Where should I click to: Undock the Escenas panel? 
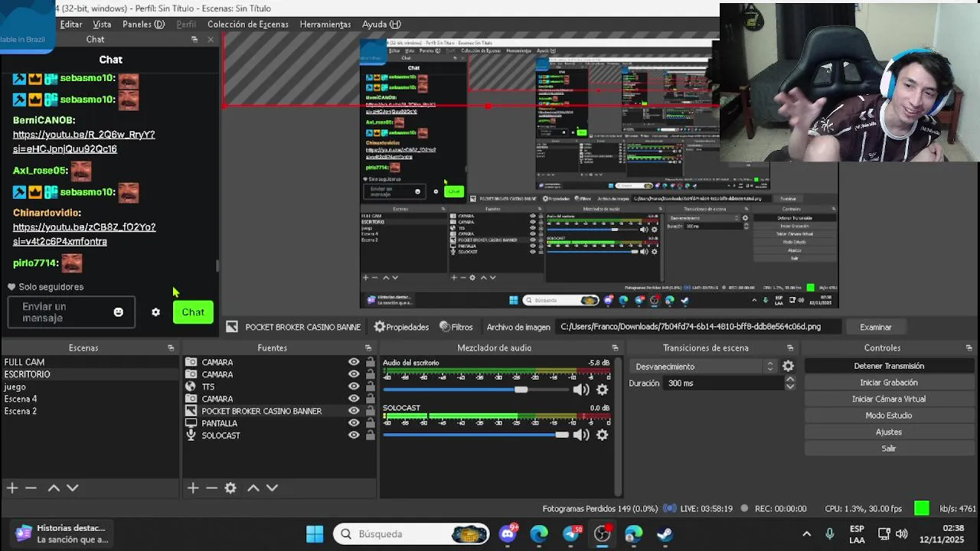171,347
